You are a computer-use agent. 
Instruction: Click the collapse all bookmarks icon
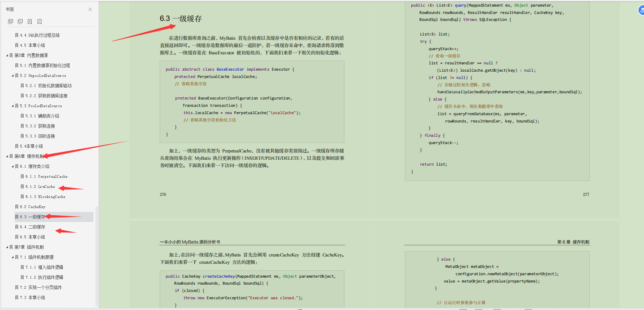(x=20, y=22)
